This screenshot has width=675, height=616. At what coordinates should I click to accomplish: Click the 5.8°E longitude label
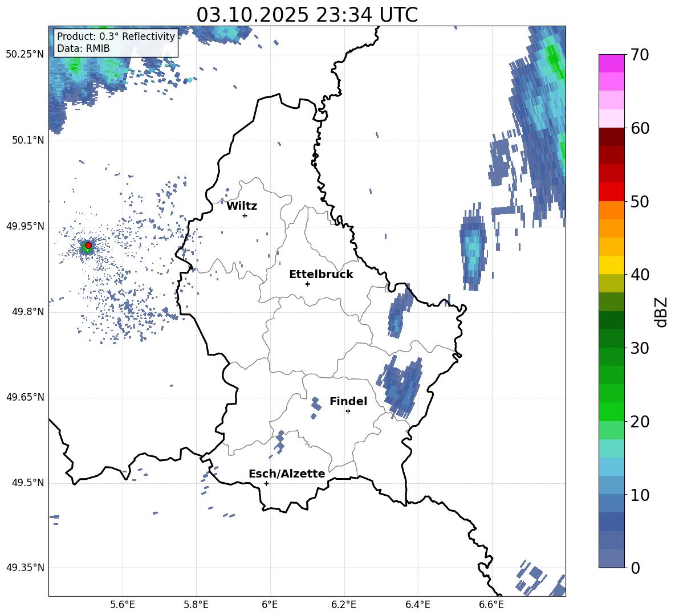pos(196,605)
